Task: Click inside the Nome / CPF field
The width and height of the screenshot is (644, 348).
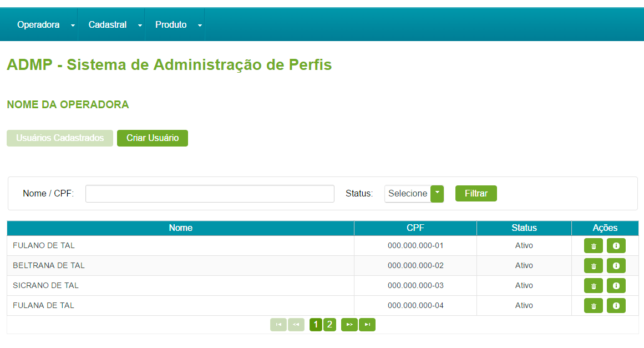Action: click(210, 194)
